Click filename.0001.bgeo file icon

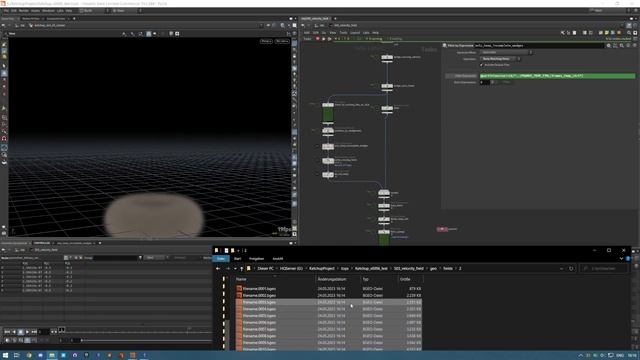pyautogui.click(x=239, y=289)
